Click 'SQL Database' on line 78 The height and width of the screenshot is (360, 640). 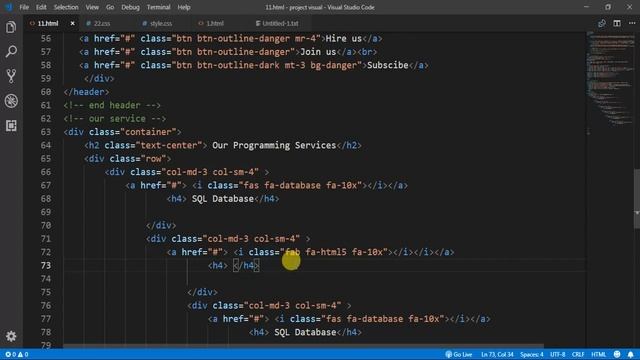click(305, 332)
